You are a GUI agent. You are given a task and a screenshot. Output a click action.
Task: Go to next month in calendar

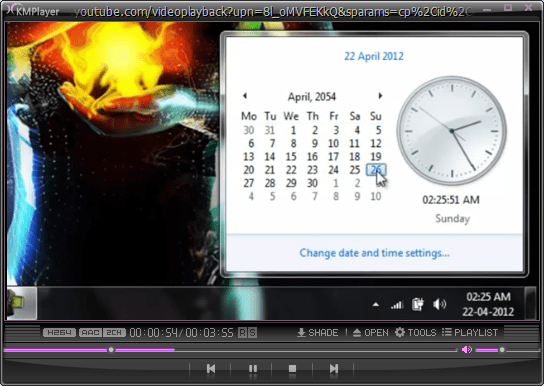380,96
